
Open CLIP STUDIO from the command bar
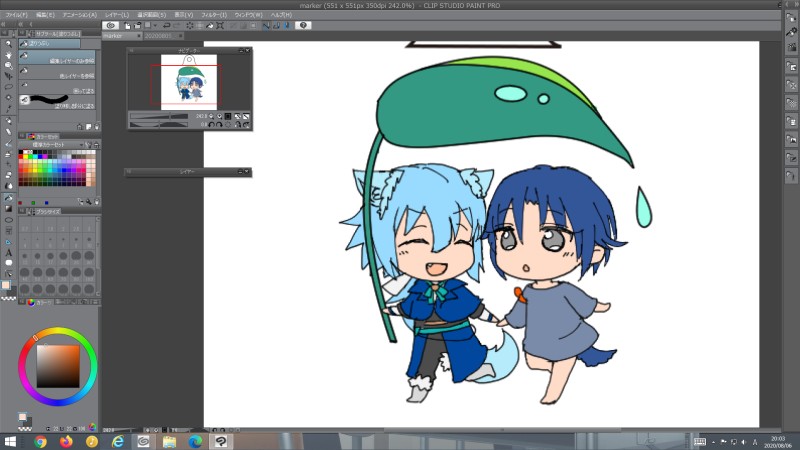pos(110,25)
